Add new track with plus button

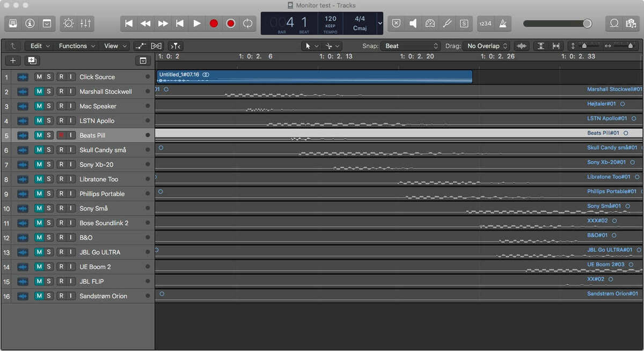point(13,61)
